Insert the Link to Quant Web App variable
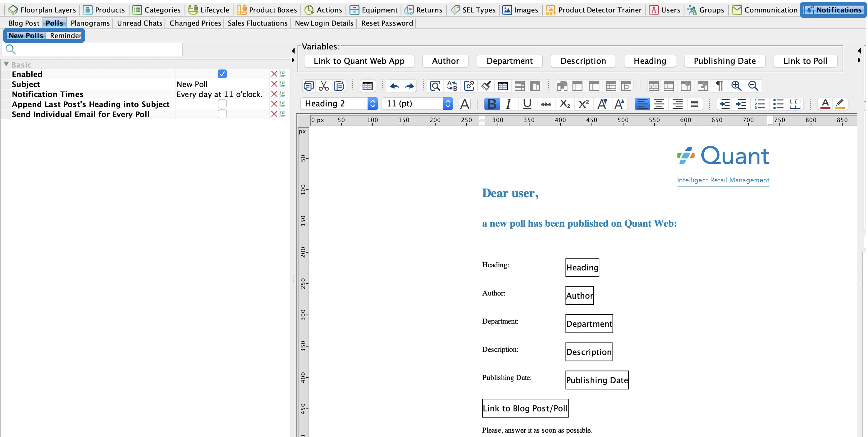This screenshot has height=437, width=868. [x=359, y=61]
